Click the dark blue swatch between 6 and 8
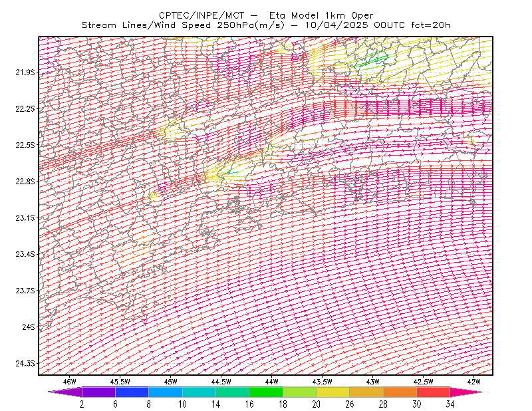The image size is (532, 411). point(132,392)
